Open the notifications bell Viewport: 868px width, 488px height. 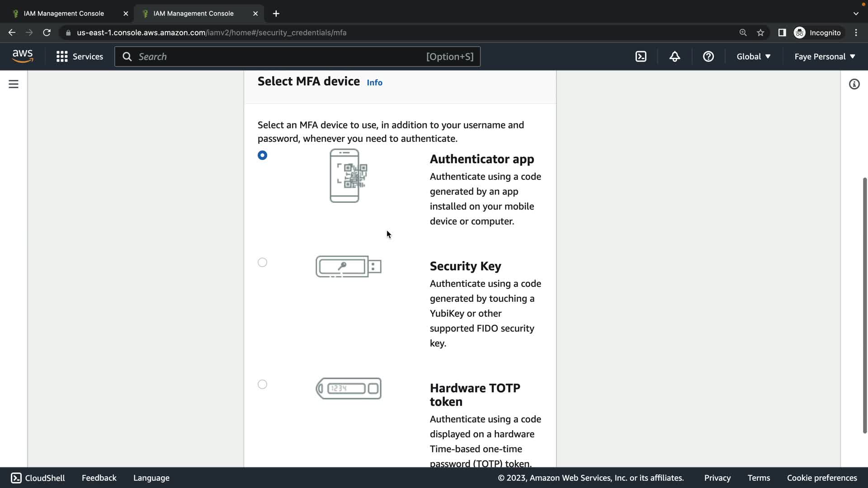(675, 56)
